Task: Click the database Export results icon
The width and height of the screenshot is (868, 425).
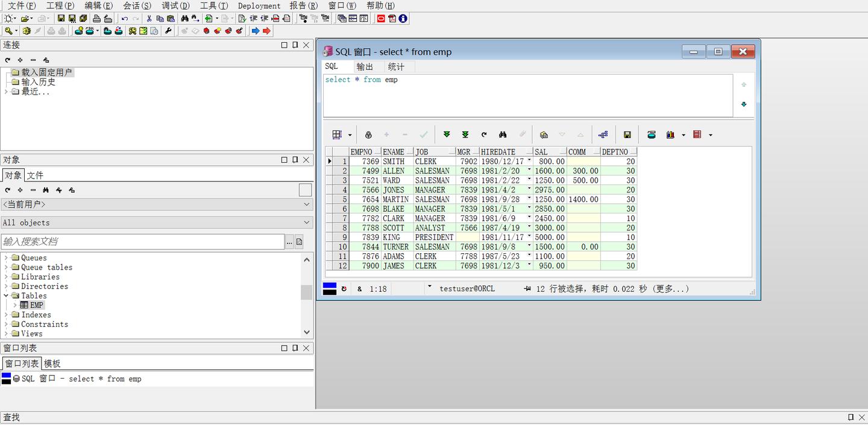Action: [652, 135]
